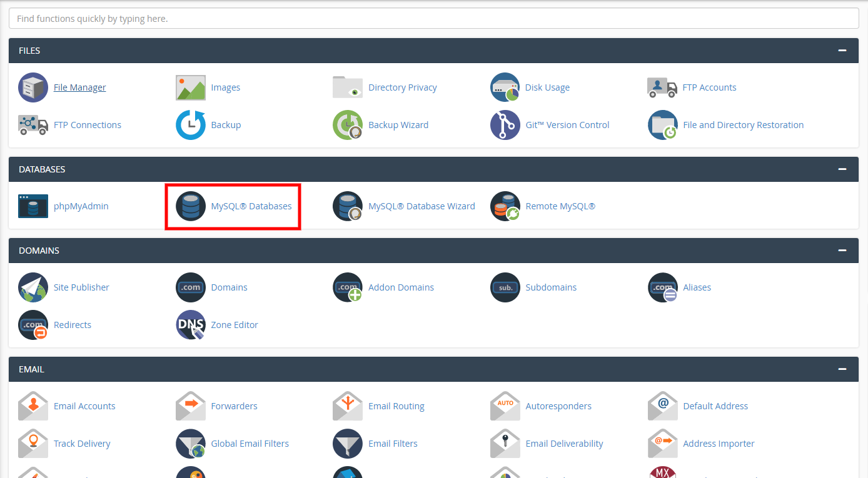Open the FTP Accounts link
Image resolution: width=868 pixels, height=478 pixels.
(710, 87)
